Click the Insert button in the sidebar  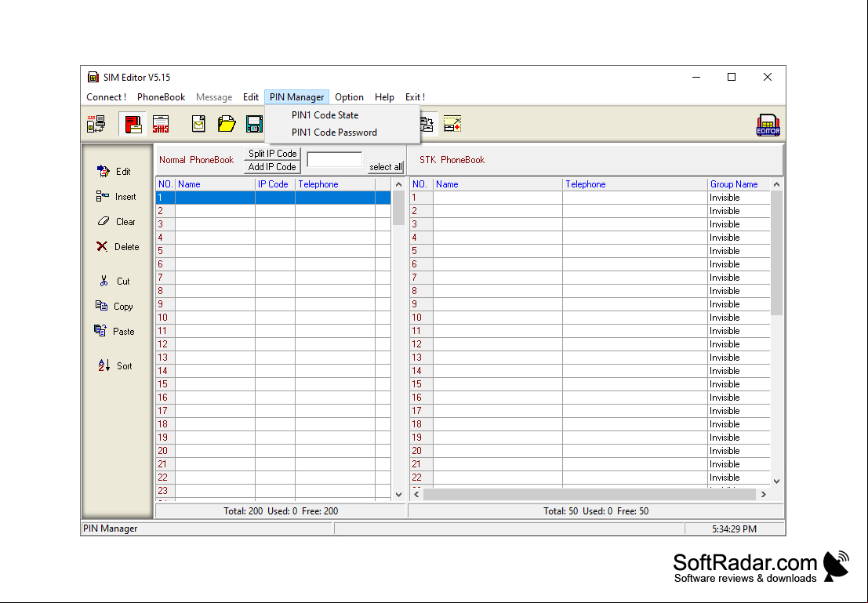tap(116, 197)
